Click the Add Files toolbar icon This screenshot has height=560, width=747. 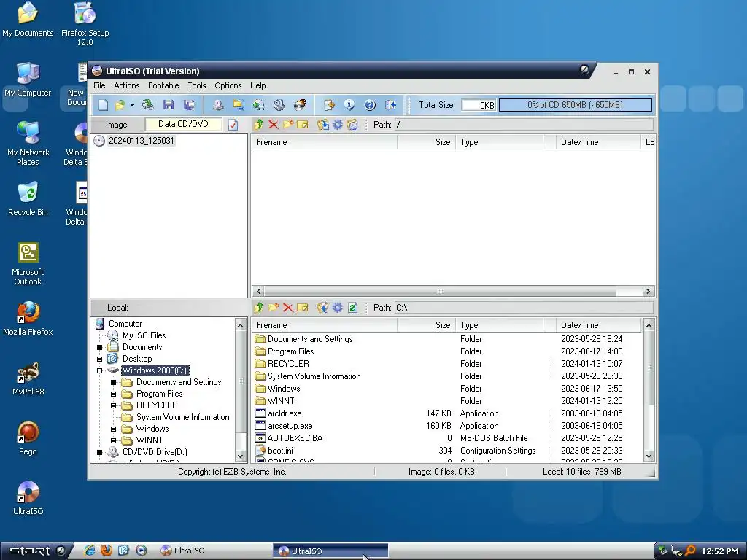click(329, 105)
